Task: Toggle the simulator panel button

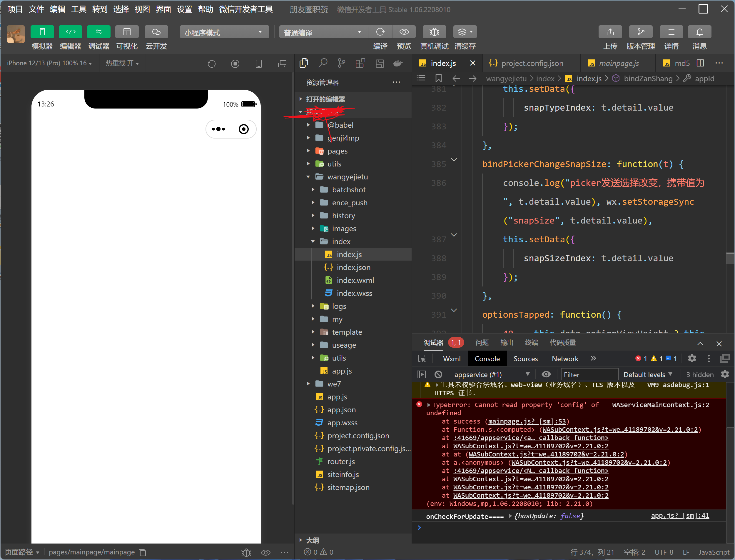Action: coord(42,32)
